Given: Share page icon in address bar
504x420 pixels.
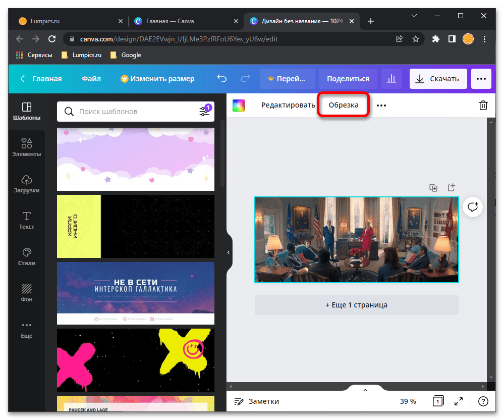Looking at the screenshot, I should pos(399,39).
